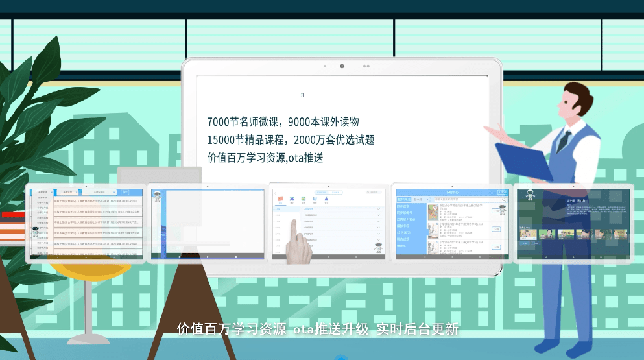Select 精选试题 in download sidebar
The height and width of the screenshot is (360, 644).
(403, 239)
